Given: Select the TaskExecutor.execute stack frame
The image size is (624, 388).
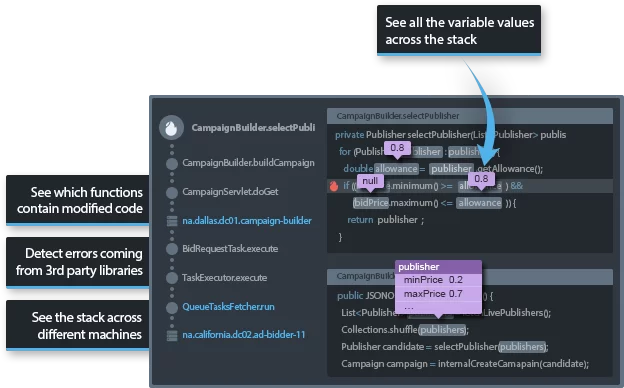Looking at the screenshot, I should tap(224, 278).
